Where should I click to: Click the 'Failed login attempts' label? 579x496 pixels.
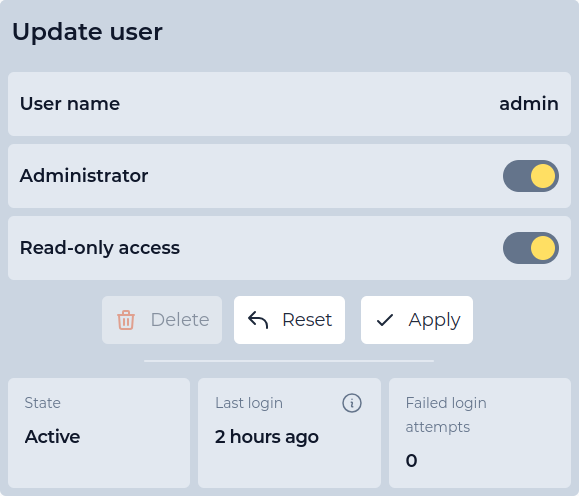[x=446, y=415]
